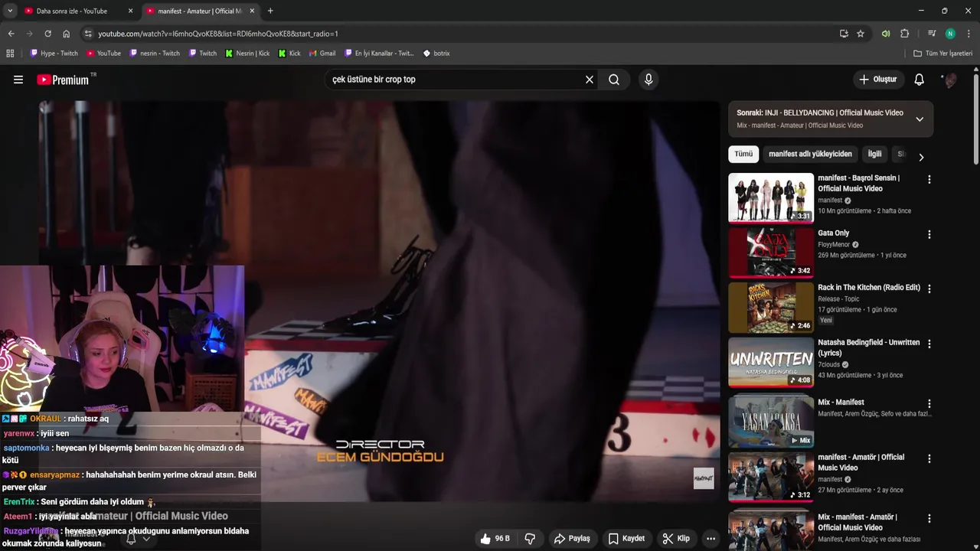980x551 pixels.
Task: Select the İlgili filter chip
Action: point(874,154)
